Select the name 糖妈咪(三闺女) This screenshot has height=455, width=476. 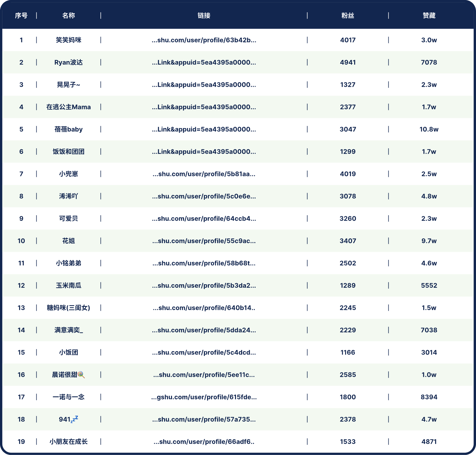pyautogui.click(x=68, y=308)
